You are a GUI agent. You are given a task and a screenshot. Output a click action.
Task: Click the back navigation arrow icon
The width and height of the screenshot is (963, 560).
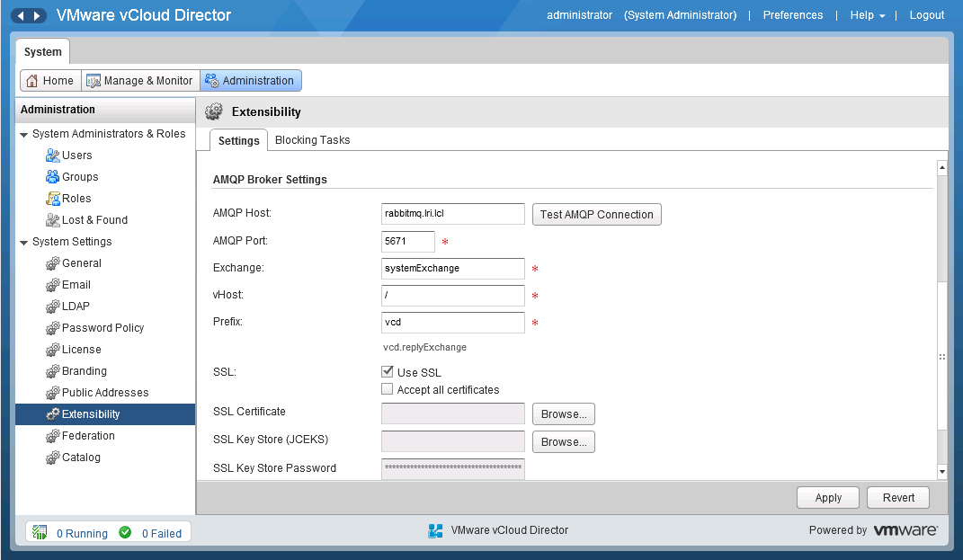click(21, 15)
